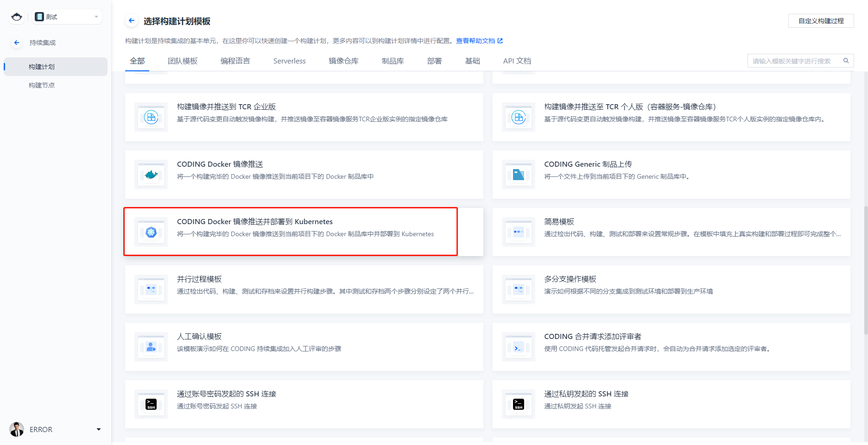Select CODING Docker 镜像推送并部署到 Kubernetes title
The image size is (868, 445).
255,222
